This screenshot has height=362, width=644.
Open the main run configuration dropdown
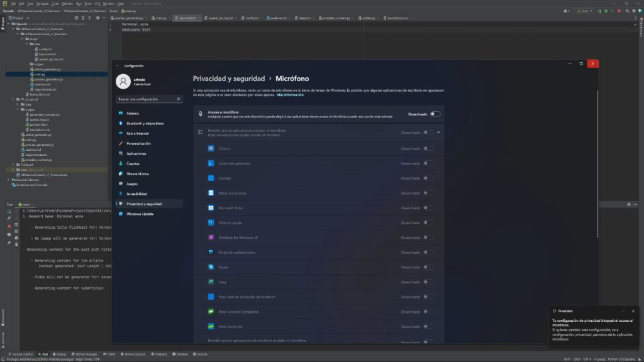(x=585, y=11)
